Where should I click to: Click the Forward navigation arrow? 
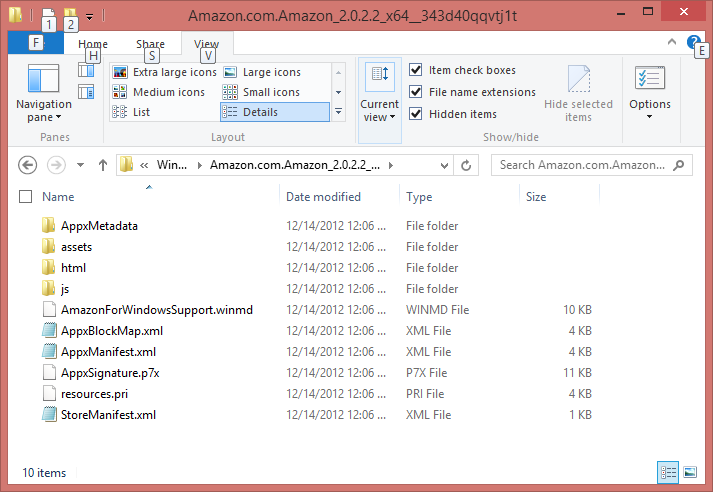pos(56,165)
